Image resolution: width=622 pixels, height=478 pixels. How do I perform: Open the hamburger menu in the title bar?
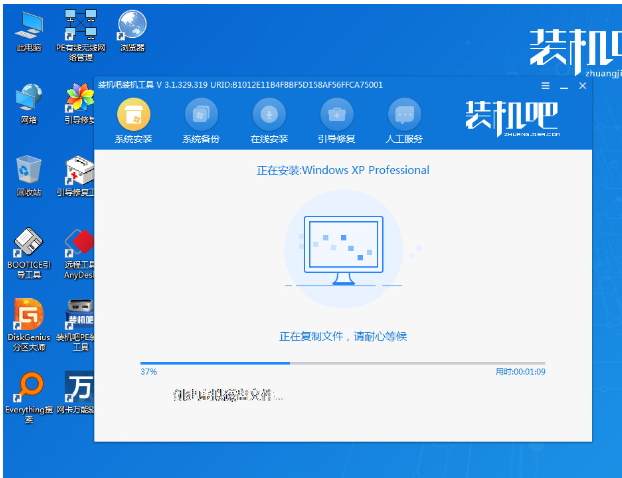click(545, 86)
